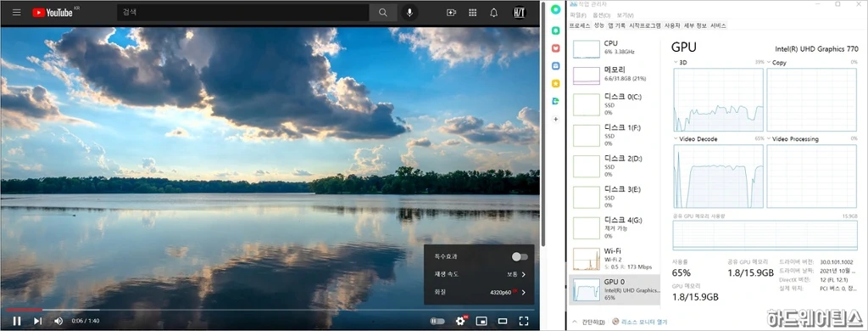This screenshot has height=331, width=868.
Task: Open the create video camera icon
Action: point(451,12)
